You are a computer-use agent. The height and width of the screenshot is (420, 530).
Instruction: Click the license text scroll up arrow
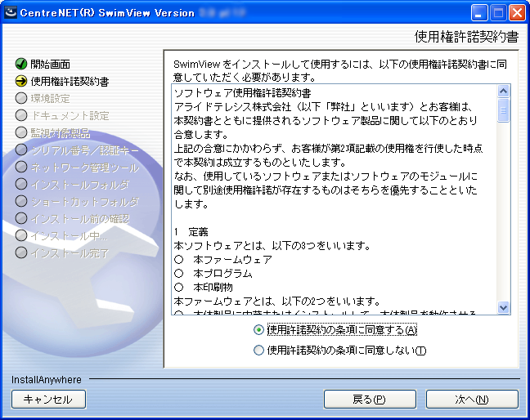click(x=503, y=92)
